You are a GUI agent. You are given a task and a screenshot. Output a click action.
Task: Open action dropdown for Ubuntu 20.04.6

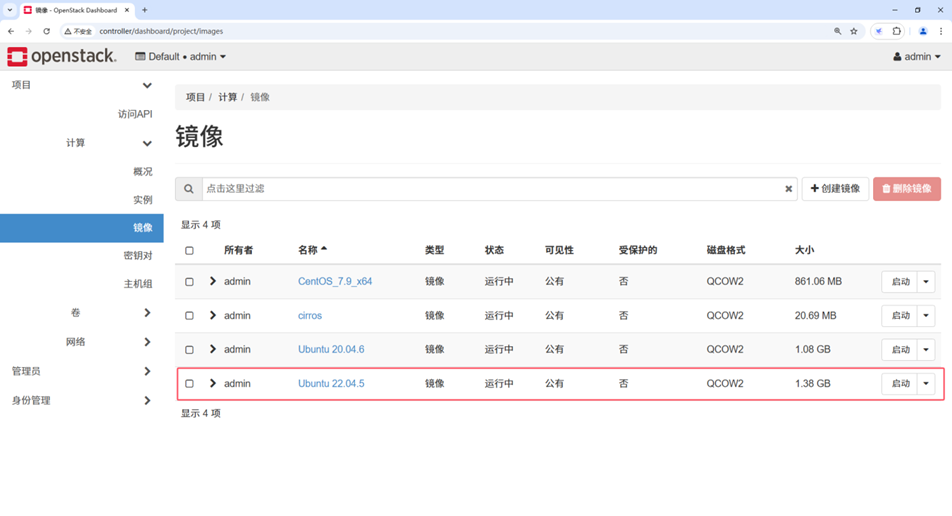pos(926,350)
